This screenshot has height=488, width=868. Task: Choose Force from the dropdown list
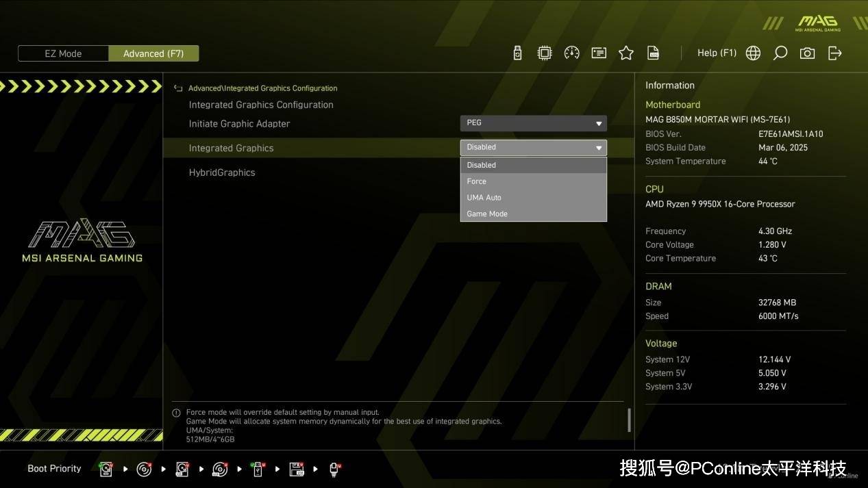pos(533,181)
